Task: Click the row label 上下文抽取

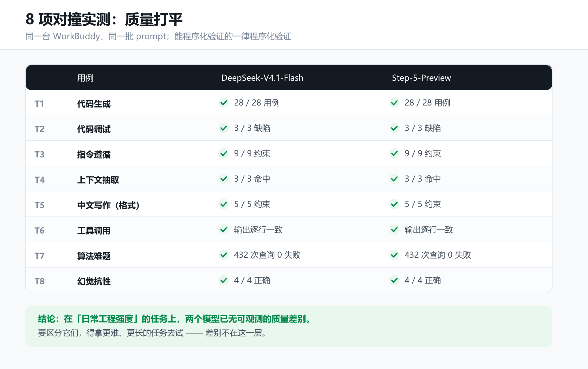Action: coord(98,180)
